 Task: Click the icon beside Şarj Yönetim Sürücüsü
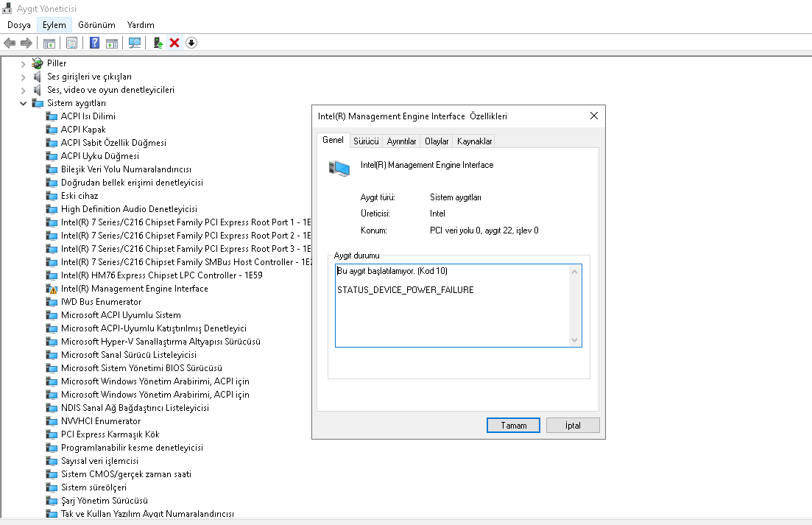pos(52,501)
